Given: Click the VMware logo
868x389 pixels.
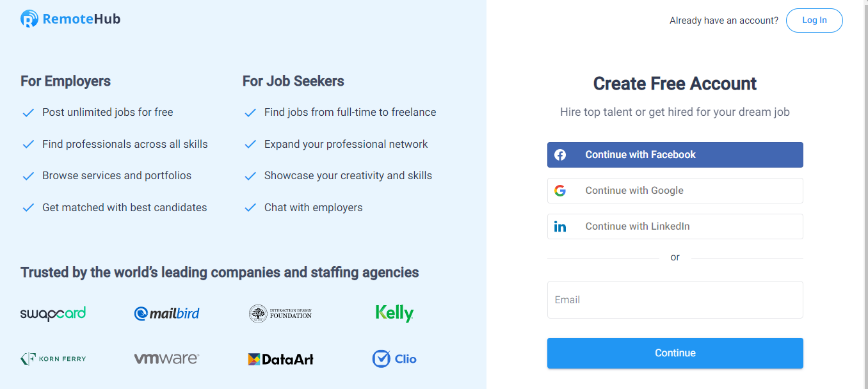Looking at the screenshot, I should click(x=166, y=359).
